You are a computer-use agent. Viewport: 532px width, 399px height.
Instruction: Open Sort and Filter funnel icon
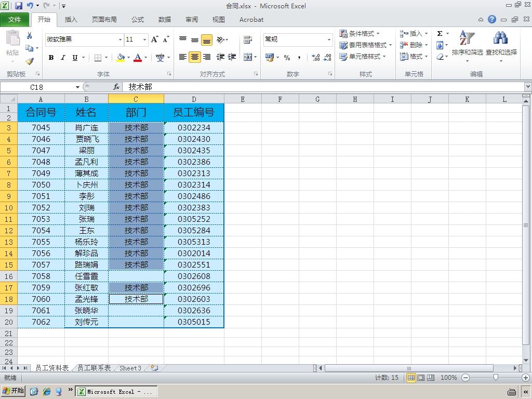[467, 38]
